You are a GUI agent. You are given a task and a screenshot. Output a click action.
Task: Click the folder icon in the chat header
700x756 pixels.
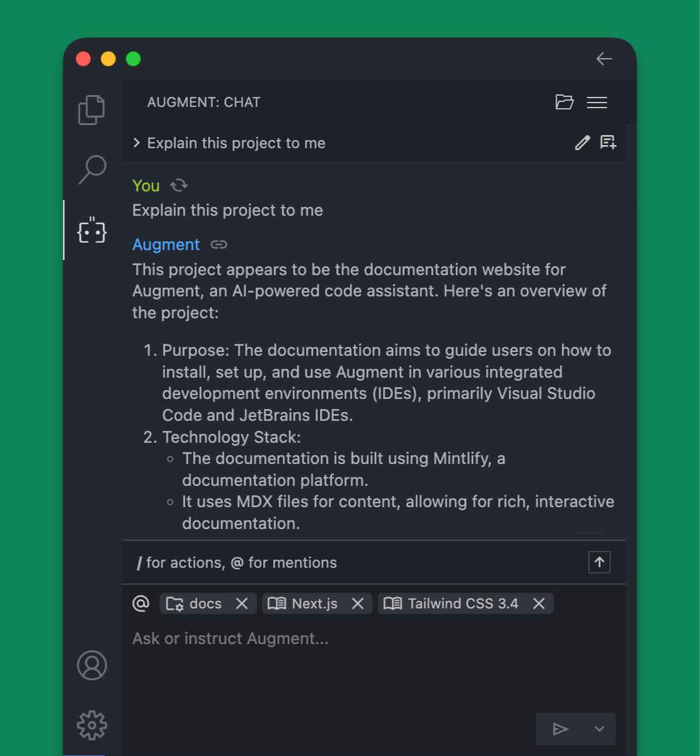pyautogui.click(x=564, y=102)
